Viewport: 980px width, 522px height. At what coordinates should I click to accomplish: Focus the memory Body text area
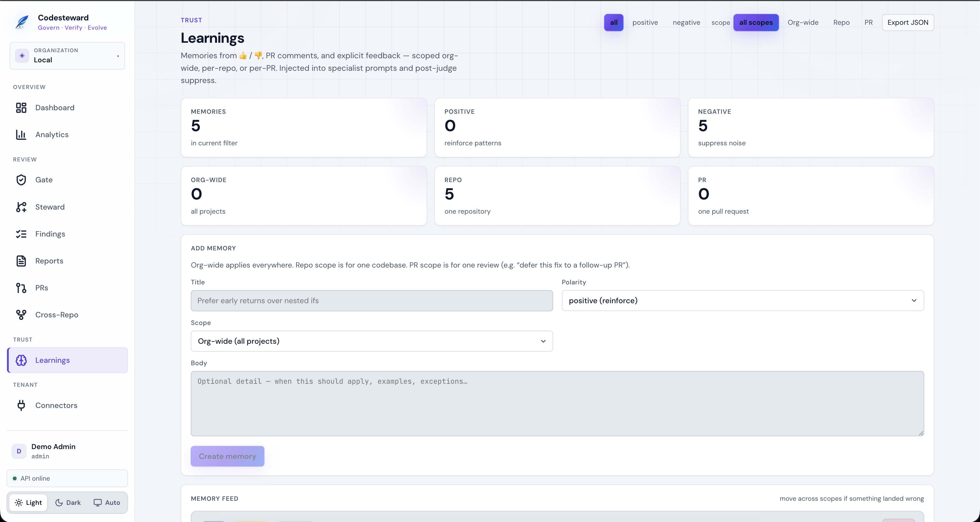[557, 404]
